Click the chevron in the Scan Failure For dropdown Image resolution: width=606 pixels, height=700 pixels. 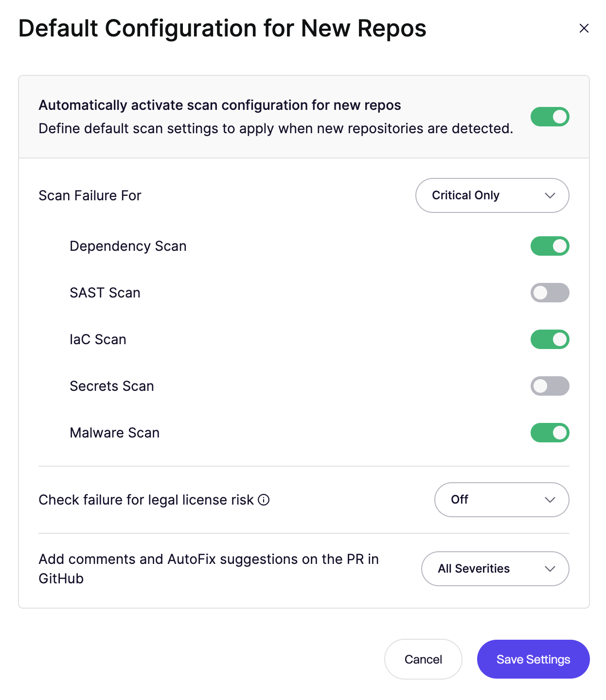point(550,195)
